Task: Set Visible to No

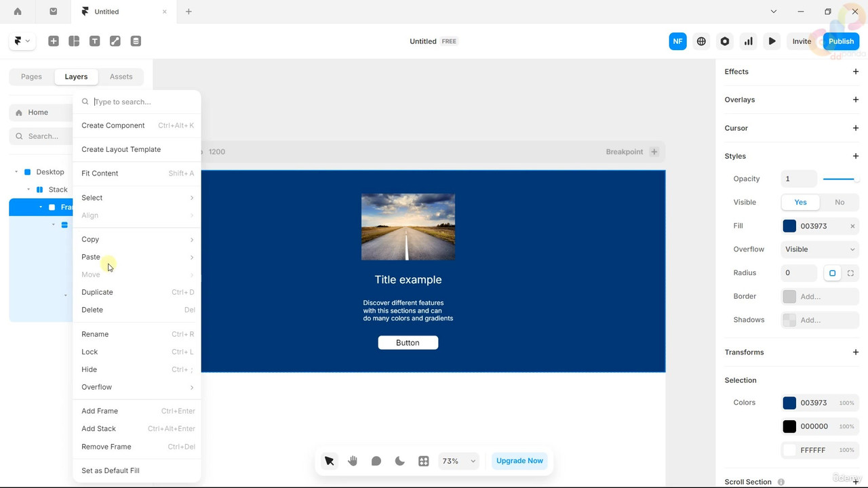Action: pyautogui.click(x=840, y=202)
